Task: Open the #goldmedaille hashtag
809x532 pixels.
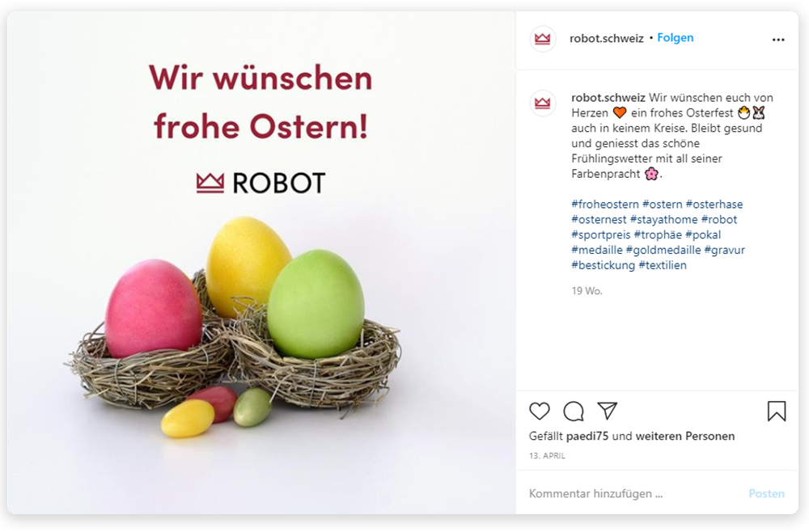Action: coord(663,250)
